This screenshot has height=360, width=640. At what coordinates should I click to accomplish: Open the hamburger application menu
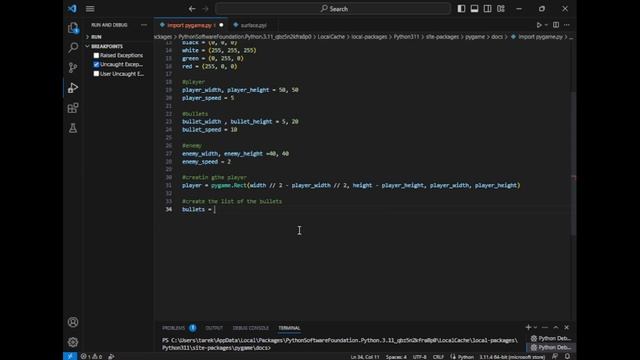90,9
